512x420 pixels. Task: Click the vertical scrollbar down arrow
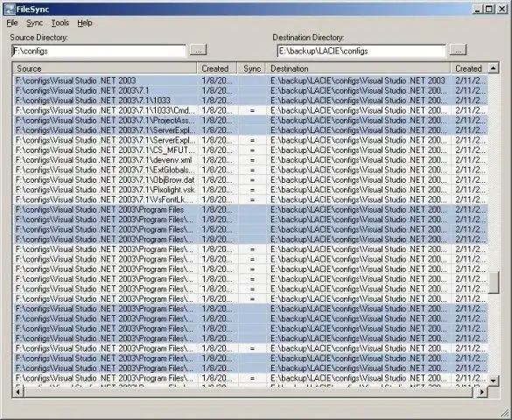pyautogui.click(x=493, y=381)
